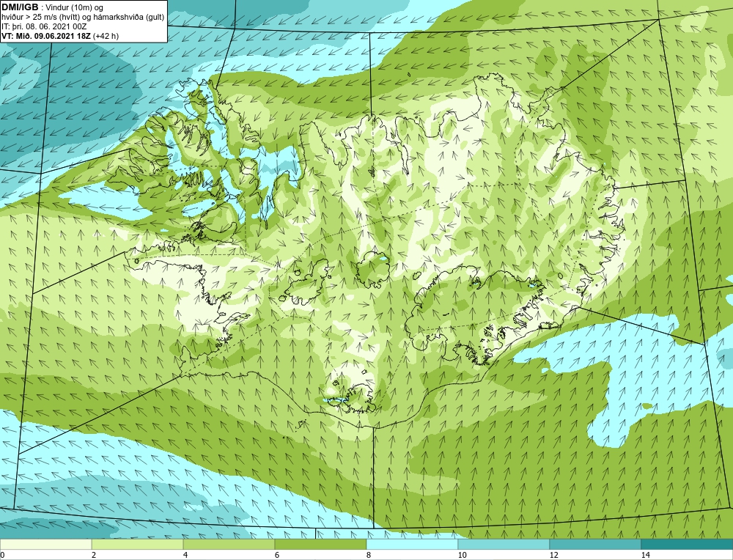Click the 'Vindur (10m) og' label

74,7
